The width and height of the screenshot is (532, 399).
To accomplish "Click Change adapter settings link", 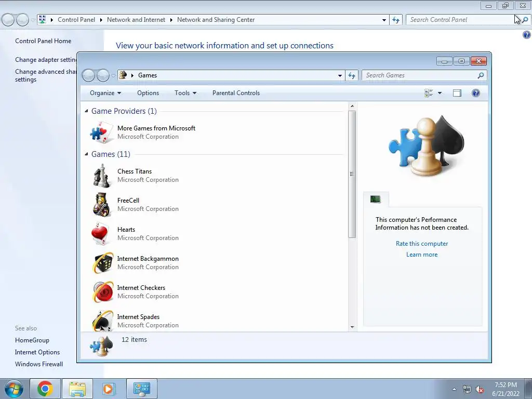I will point(46,60).
